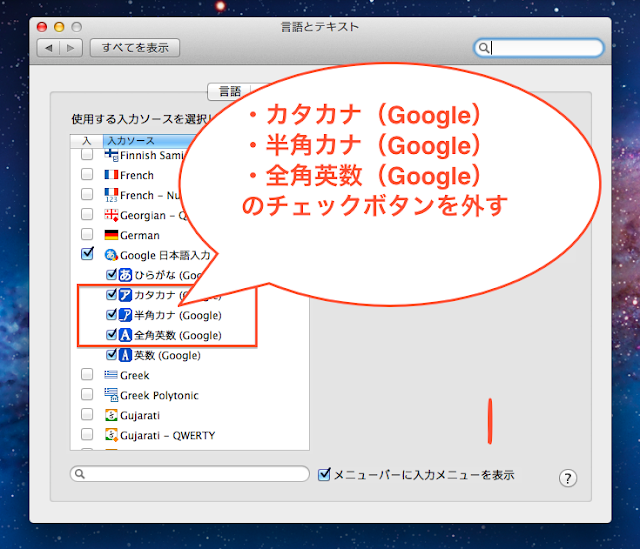
Task: Select the 全角英数 (Google) row text
Action: click(x=178, y=336)
